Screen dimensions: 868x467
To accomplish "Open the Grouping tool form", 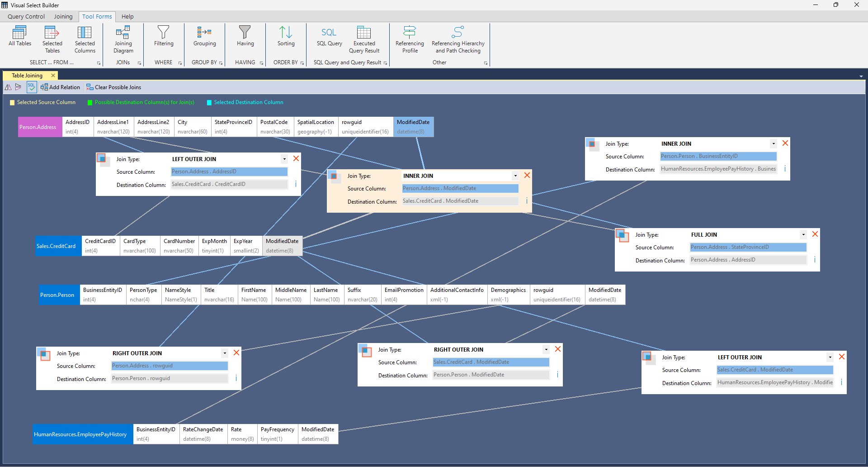I will 204,37.
